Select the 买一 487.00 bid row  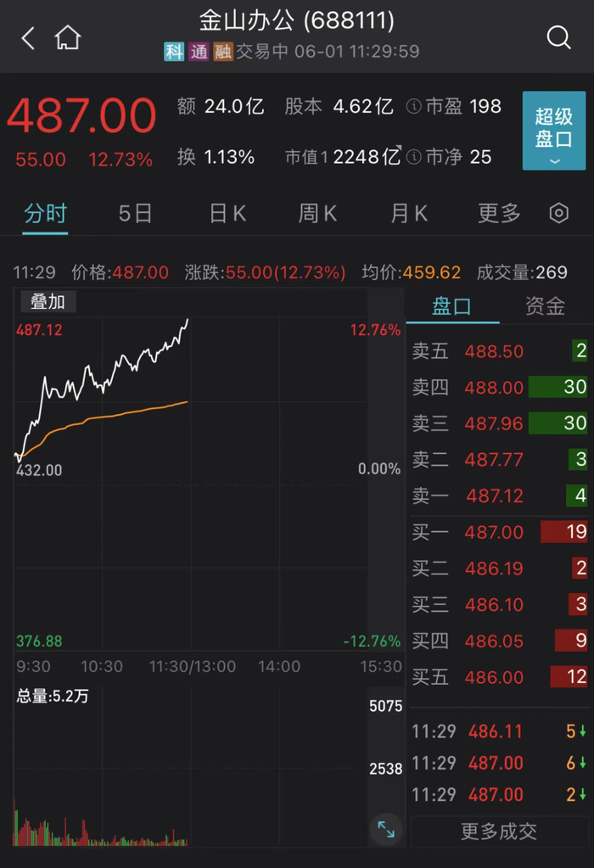(499, 532)
